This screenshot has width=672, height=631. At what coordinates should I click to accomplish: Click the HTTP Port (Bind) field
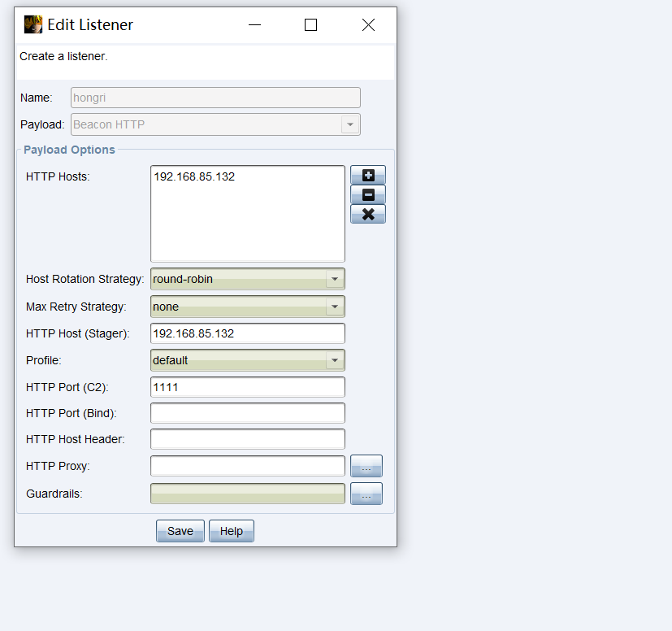click(247, 413)
